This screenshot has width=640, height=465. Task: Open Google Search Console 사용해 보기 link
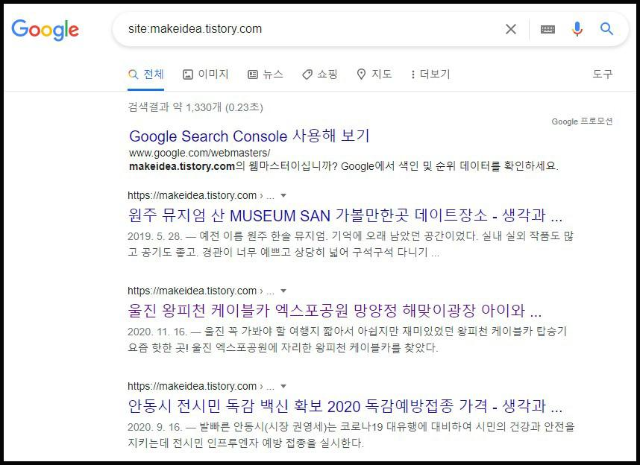(x=249, y=136)
